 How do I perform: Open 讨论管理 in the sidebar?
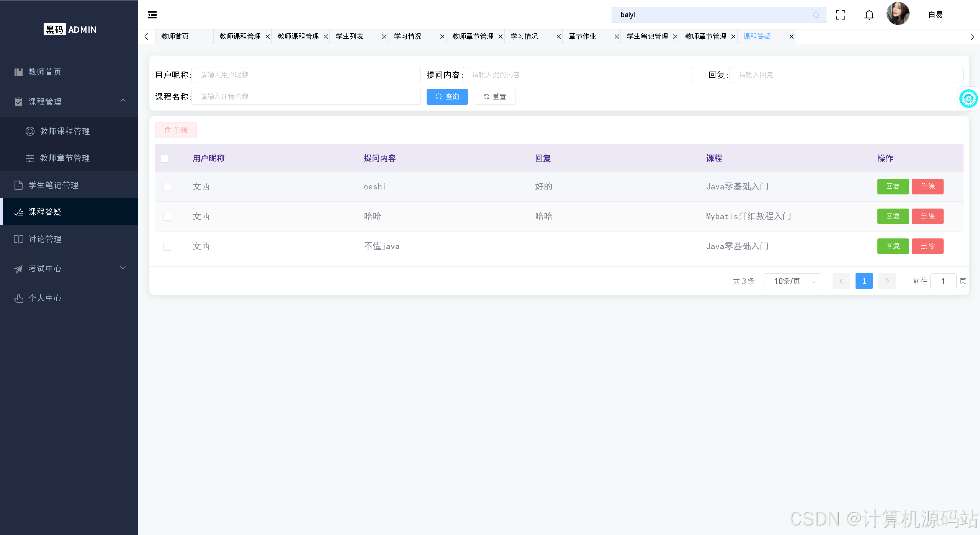(45, 239)
